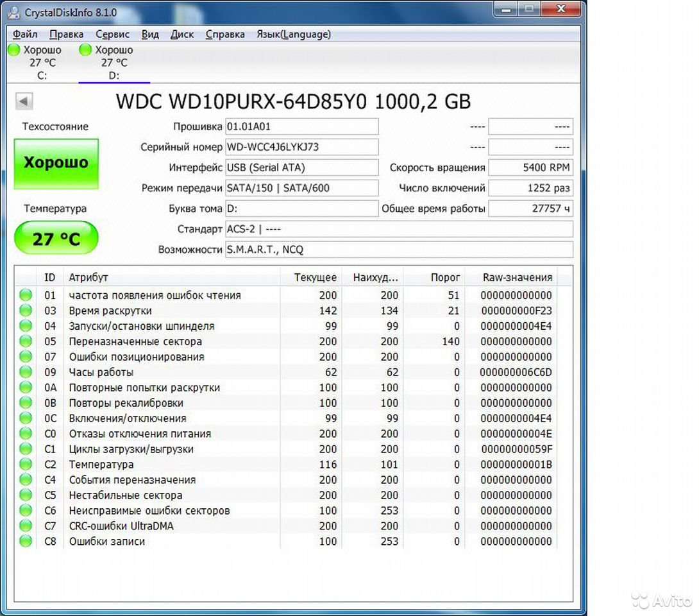Click status dot for 0C Включения/отключения
Screen dimensions: 699x616
(x=26, y=418)
